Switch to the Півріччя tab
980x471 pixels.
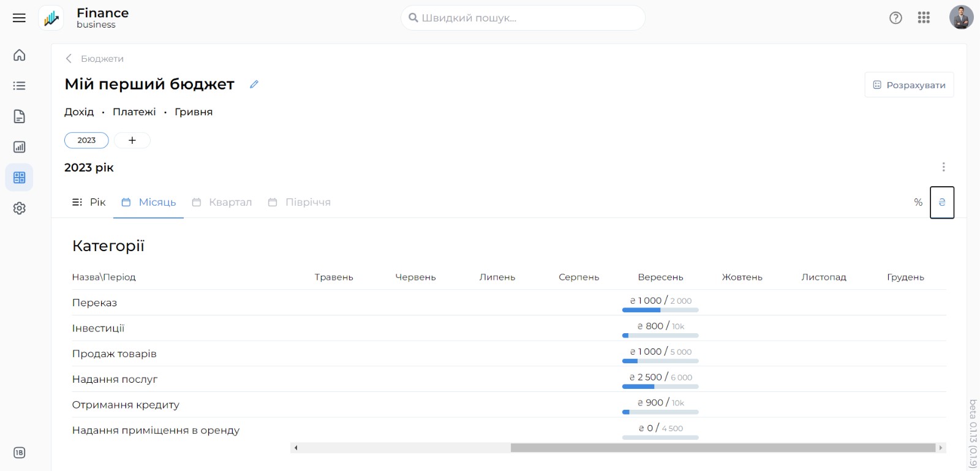300,202
